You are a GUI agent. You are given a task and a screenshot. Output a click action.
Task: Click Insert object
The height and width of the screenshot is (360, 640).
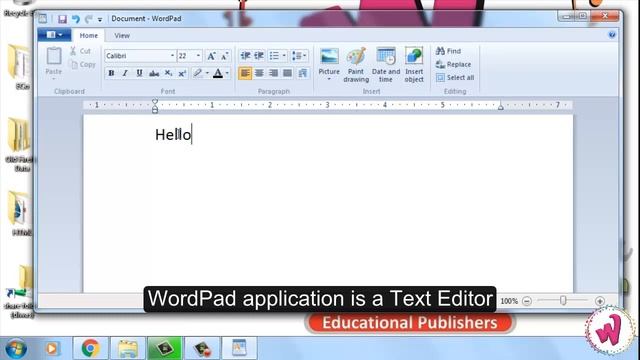pyautogui.click(x=414, y=64)
